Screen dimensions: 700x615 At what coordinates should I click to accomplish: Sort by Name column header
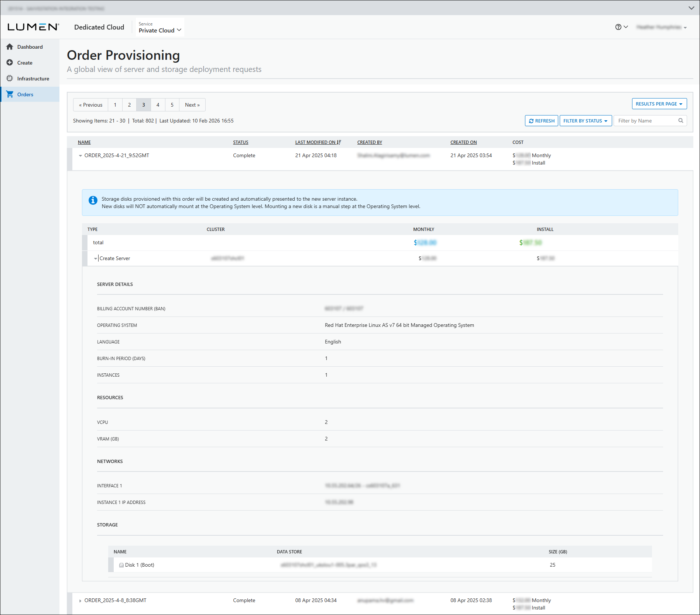pos(84,142)
